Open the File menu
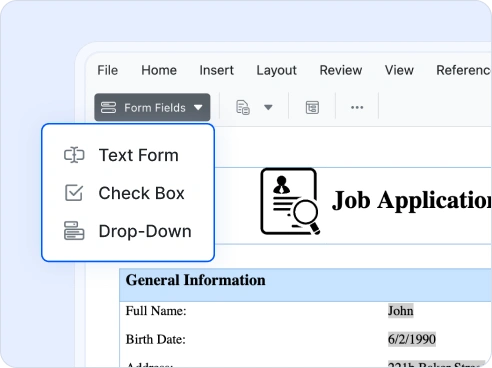The image size is (492, 368). point(108,70)
